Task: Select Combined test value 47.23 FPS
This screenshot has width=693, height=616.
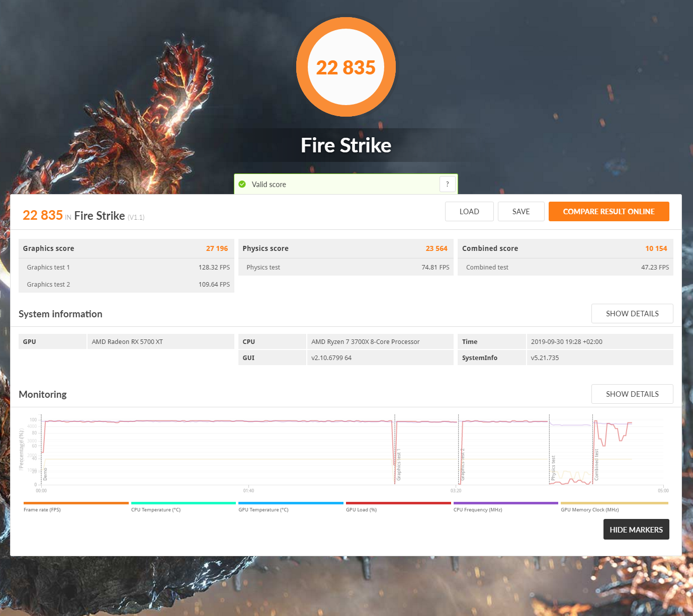Action: point(655,267)
